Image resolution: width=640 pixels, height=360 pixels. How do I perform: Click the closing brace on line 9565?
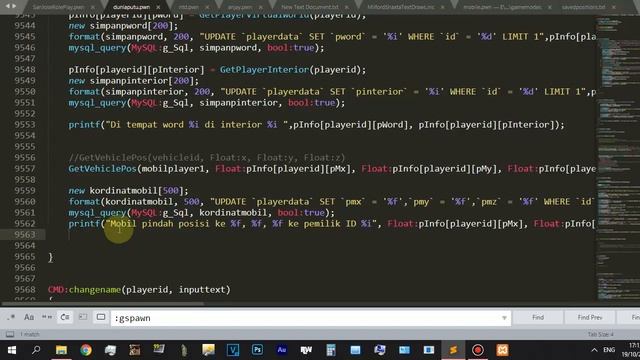pos(51,257)
